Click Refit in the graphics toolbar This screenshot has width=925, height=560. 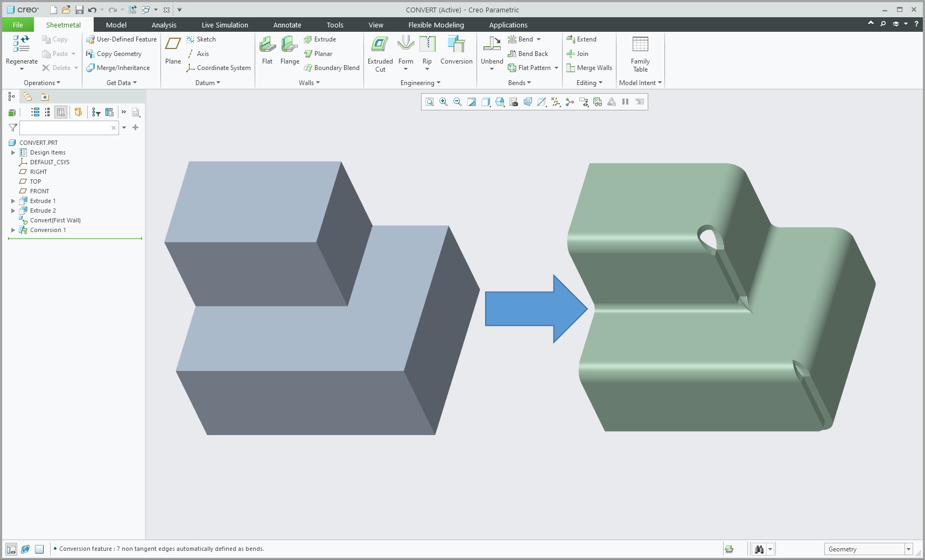pos(430,102)
